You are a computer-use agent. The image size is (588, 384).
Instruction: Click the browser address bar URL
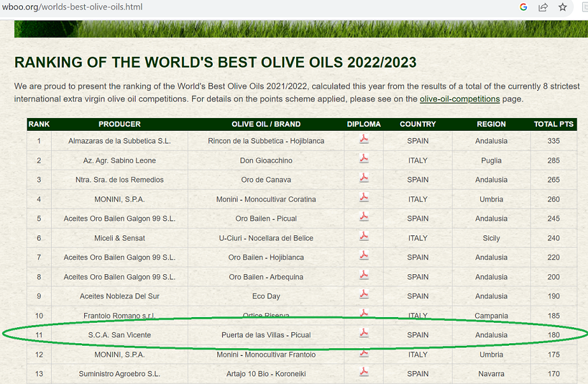point(73,7)
